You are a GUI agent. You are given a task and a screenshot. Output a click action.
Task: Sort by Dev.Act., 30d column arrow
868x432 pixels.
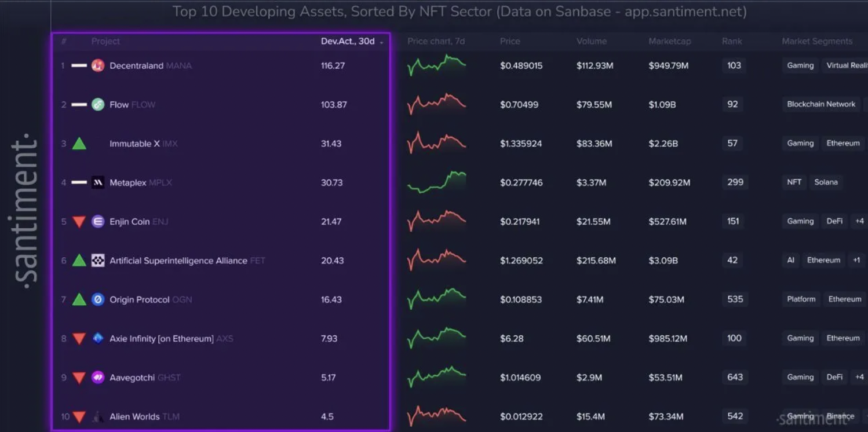(381, 42)
